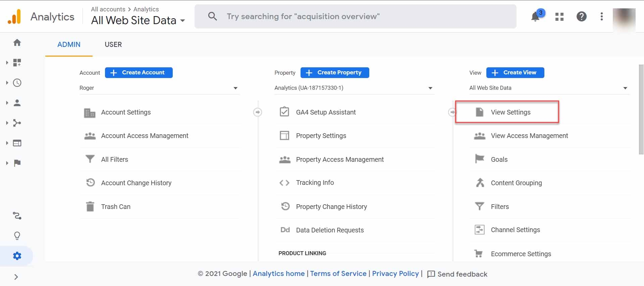This screenshot has width=644, height=286.
Task: Open the All Web Site Data header selector
Action: click(138, 20)
